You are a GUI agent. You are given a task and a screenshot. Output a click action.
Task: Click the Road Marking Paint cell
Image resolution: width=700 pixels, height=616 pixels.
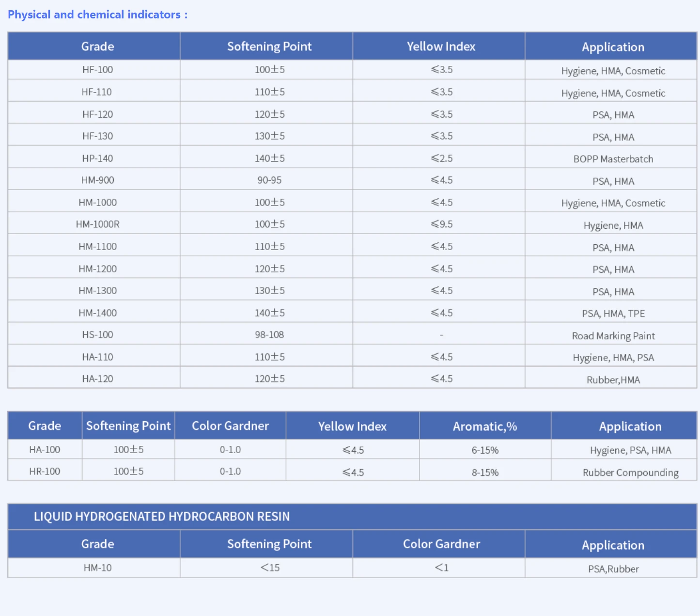(613, 336)
